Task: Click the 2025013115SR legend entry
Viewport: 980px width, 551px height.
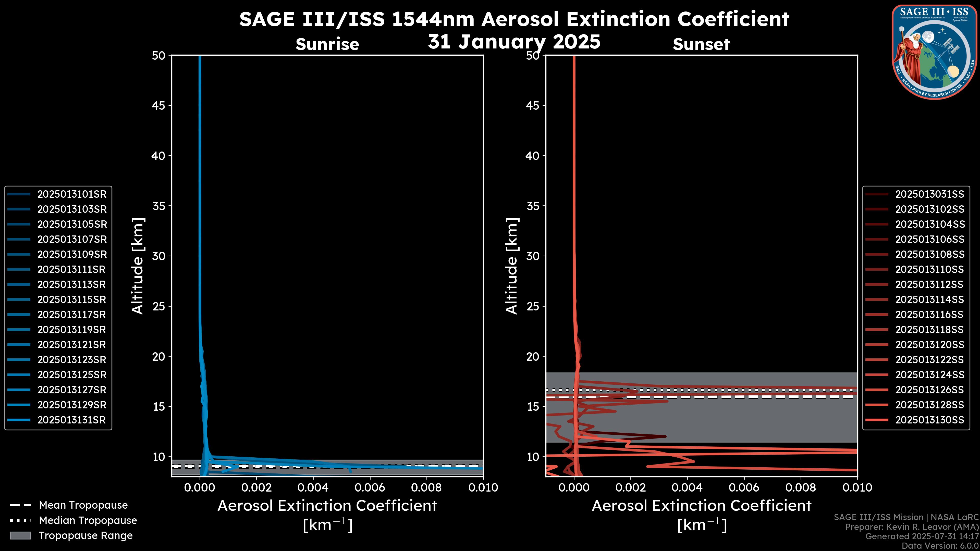Action: [71, 300]
